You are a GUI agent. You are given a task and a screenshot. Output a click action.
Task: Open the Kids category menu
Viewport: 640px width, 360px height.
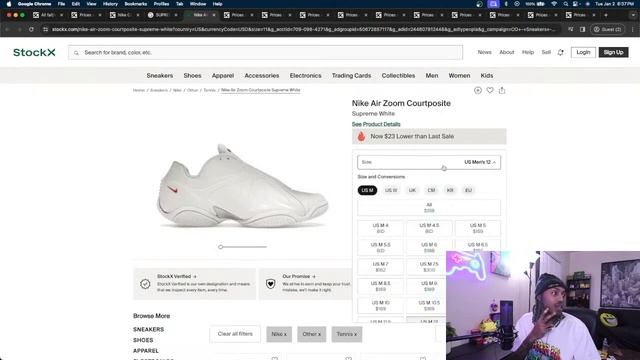[487, 76]
